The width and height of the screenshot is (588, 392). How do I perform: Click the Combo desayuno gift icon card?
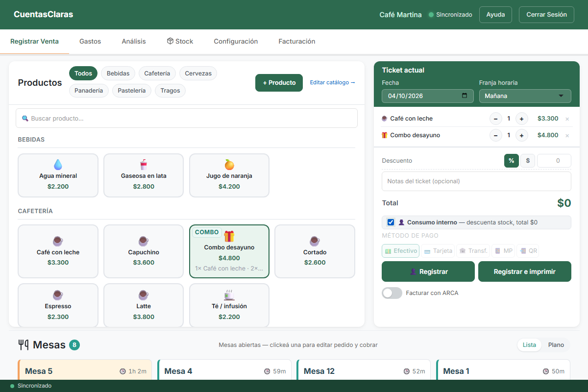pos(229,251)
